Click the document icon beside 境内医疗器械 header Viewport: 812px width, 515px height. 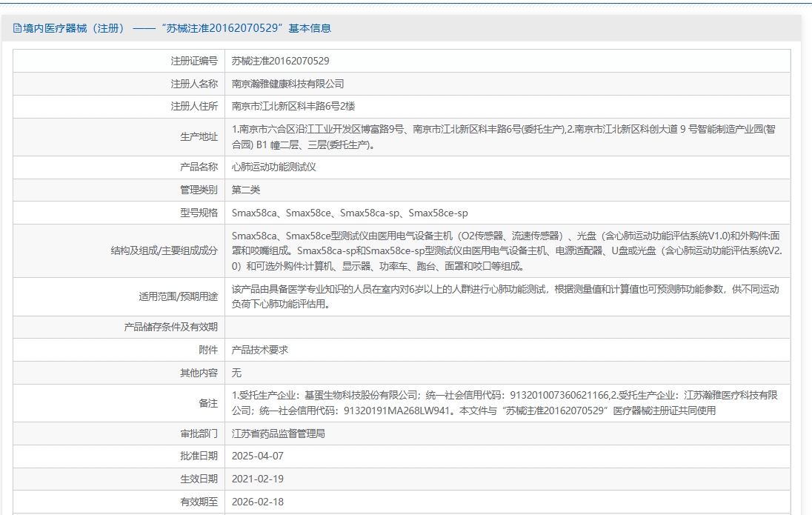pos(17,28)
